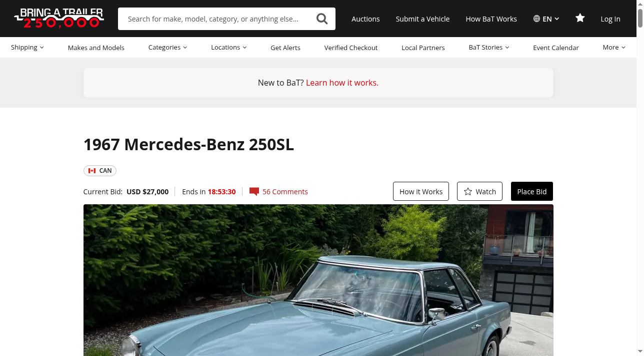
Task: Expand the Locations dropdown
Action: (228, 47)
